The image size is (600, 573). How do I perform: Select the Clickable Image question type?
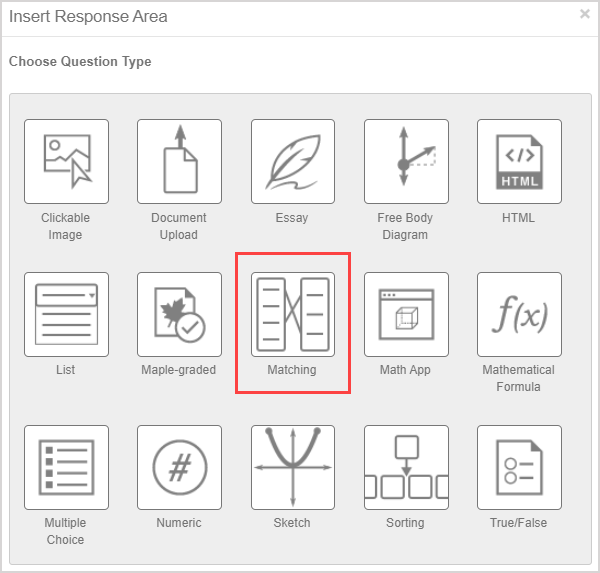point(66,162)
